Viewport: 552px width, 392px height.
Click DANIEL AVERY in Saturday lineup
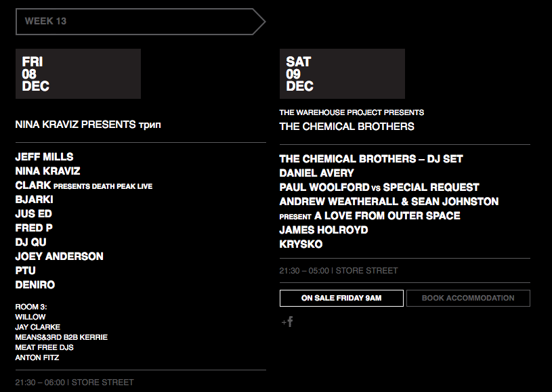[x=316, y=173]
